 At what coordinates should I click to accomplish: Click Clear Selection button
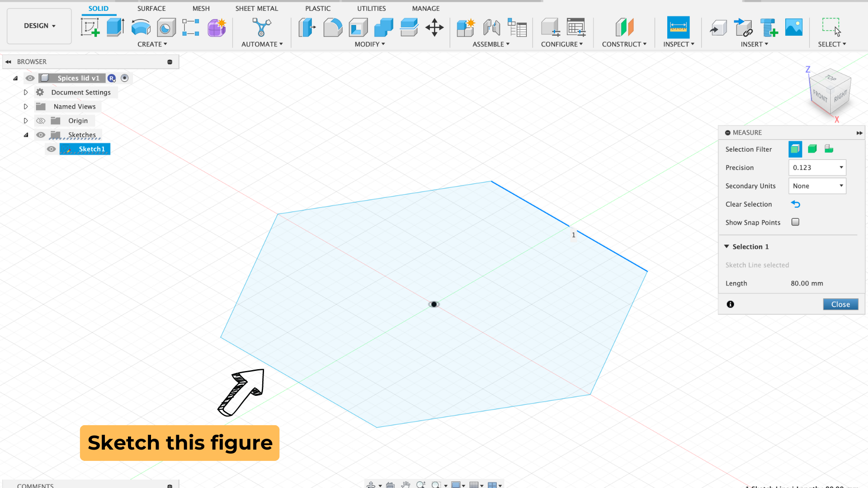point(796,204)
